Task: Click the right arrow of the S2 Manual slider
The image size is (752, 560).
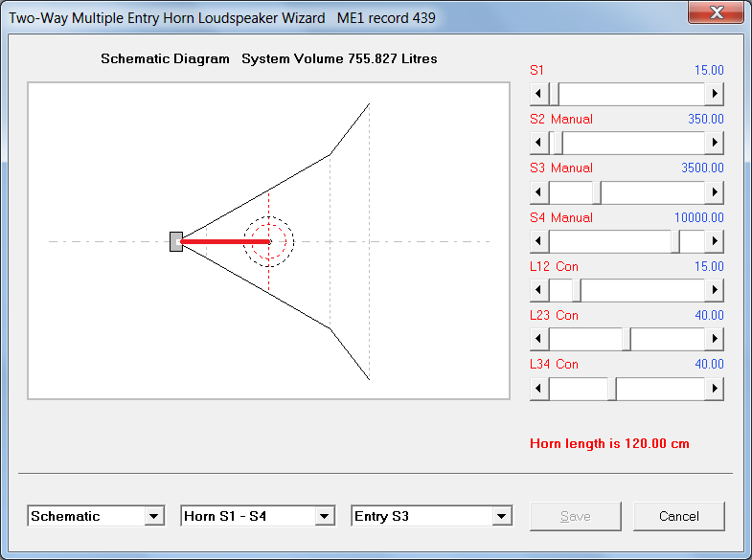Action: [x=714, y=143]
